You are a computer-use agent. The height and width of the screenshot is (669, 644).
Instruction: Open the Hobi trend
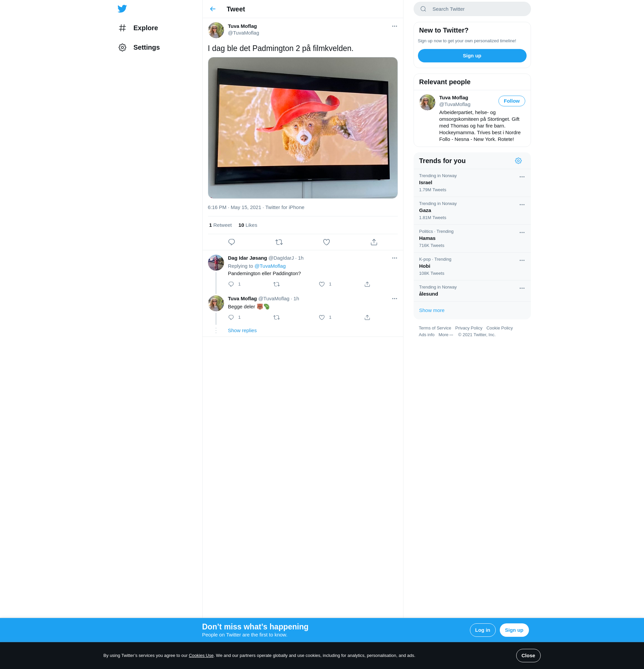[x=472, y=267]
